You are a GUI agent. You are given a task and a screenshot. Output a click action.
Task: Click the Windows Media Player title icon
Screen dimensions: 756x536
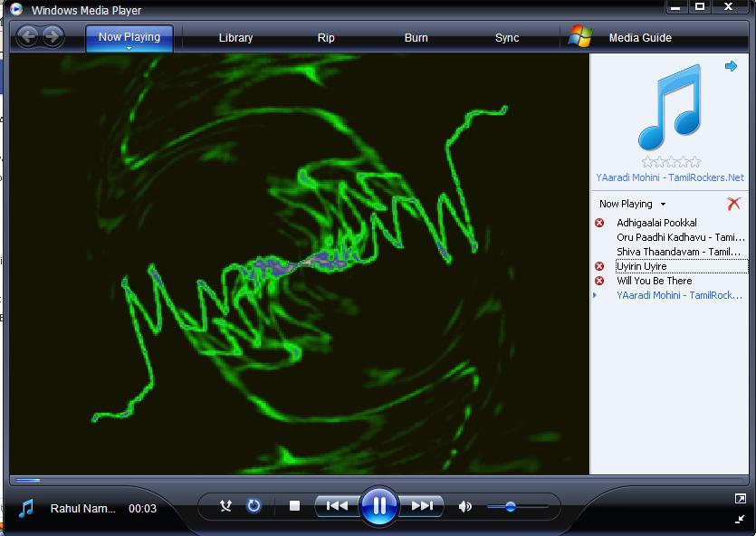click(x=16, y=9)
